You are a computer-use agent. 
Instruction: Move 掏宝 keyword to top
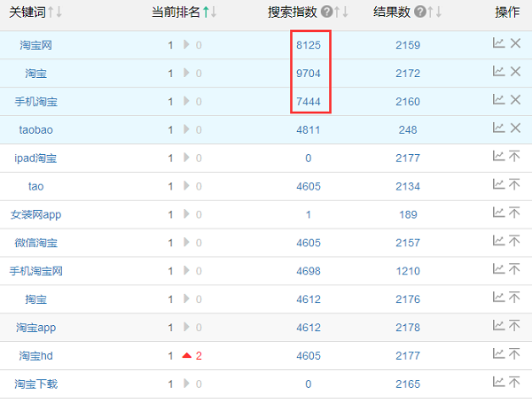(x=514, y=298)
